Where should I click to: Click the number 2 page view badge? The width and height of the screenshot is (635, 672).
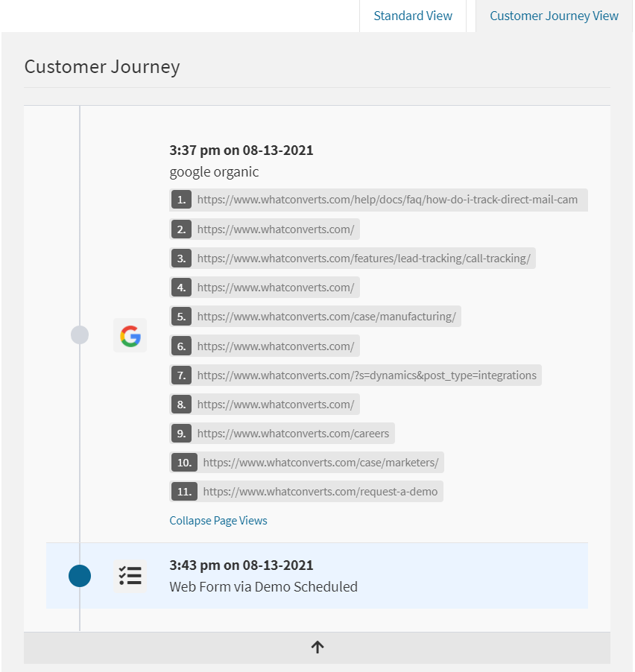click(181, 229)
